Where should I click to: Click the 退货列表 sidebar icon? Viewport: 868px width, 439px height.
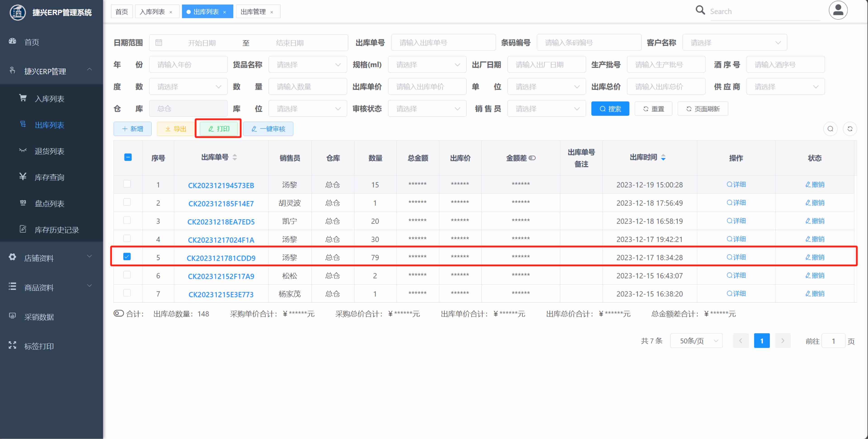pyautogui.click(x=23, y=150)
